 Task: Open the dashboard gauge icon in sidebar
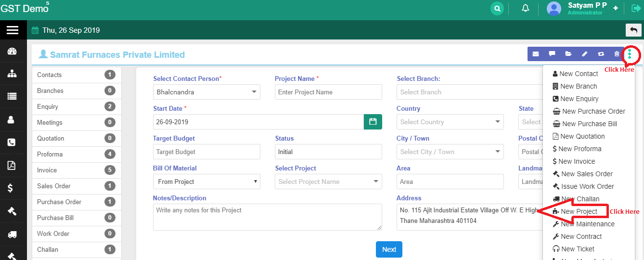(13, 52)
